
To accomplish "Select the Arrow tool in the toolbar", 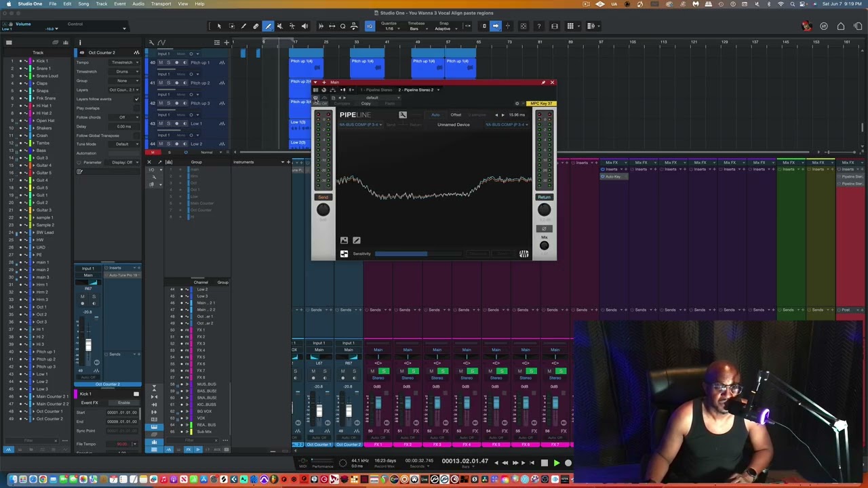I will (219, 26).
